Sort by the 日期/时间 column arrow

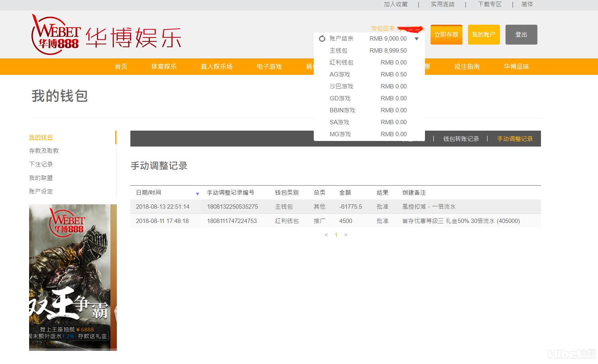(x=197, y=194)
